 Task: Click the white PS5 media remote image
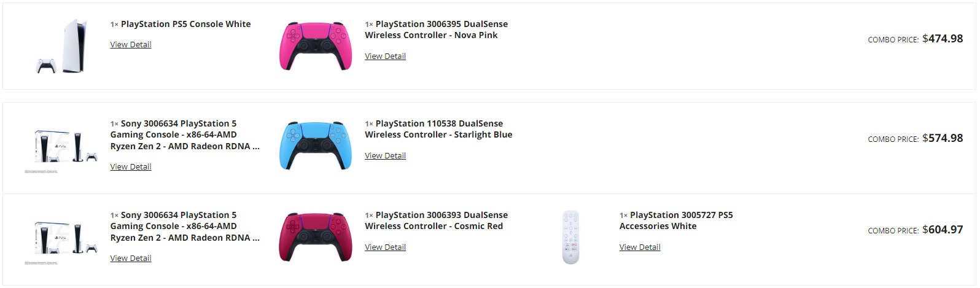(x=570, y=237)
